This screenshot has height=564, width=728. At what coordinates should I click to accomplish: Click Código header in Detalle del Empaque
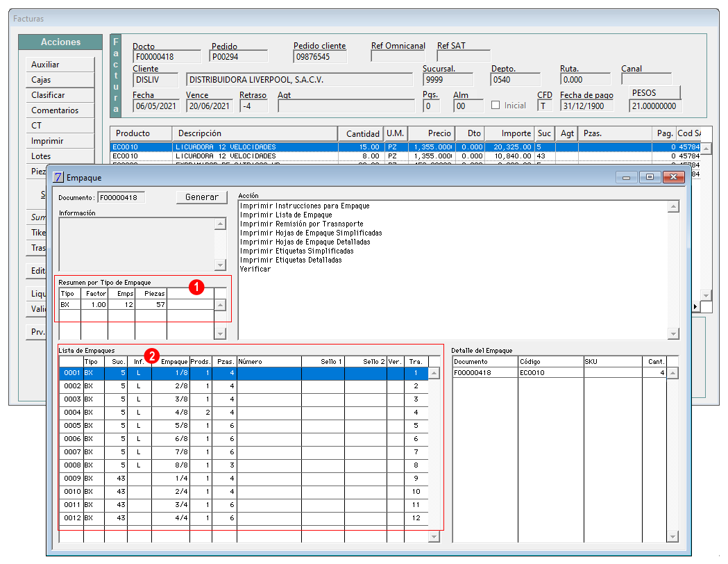pyautogui.click(x=550, y=361)
